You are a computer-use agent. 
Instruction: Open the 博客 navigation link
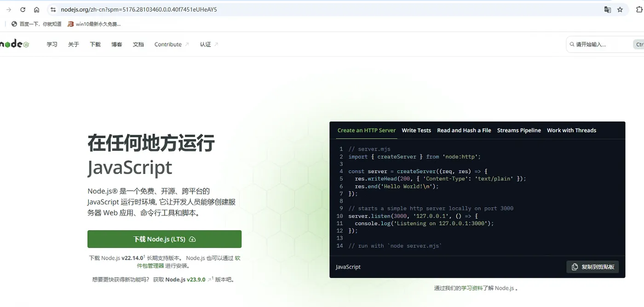117,45
